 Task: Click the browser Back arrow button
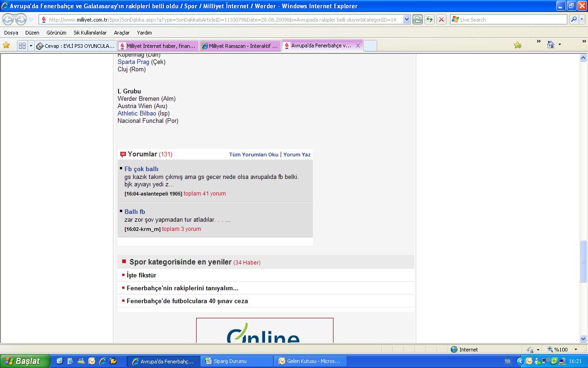coord(8,20)
